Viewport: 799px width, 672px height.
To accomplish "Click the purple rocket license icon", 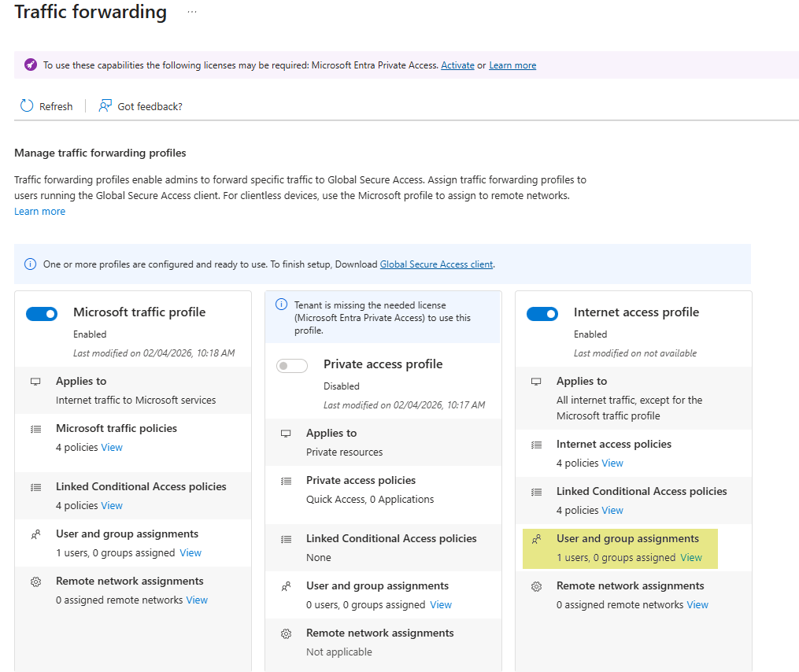I will 31,65.
